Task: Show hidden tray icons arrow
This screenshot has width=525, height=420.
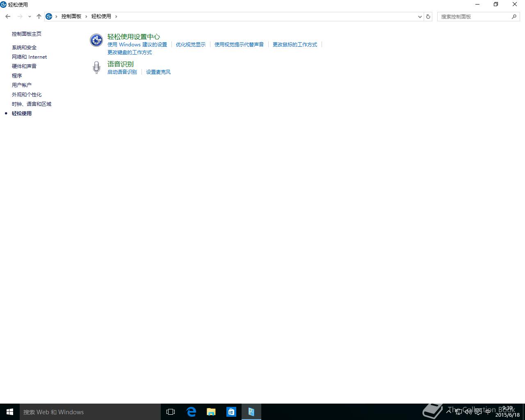Action: tap(449, 412)
